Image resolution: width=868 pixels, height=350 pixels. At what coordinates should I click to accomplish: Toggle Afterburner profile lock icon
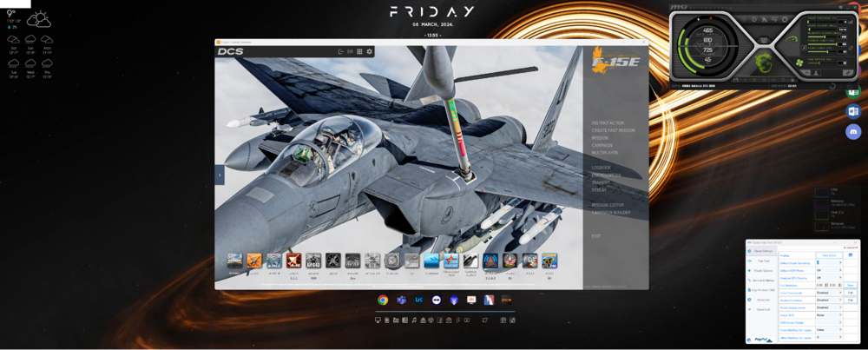point(792,80)
